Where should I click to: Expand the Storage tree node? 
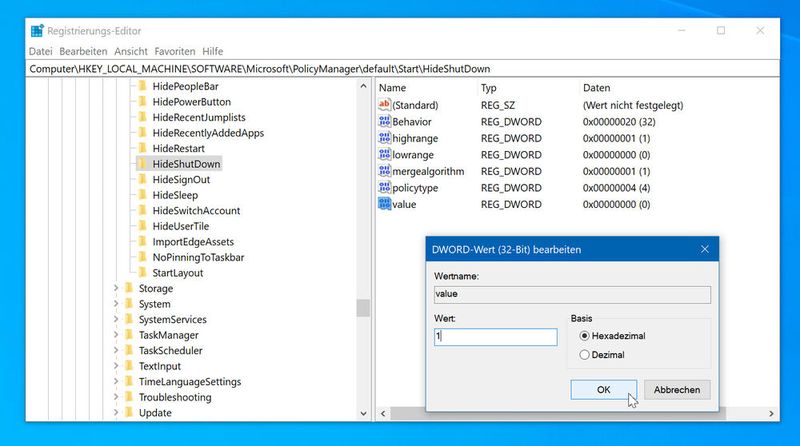point(116,288)
